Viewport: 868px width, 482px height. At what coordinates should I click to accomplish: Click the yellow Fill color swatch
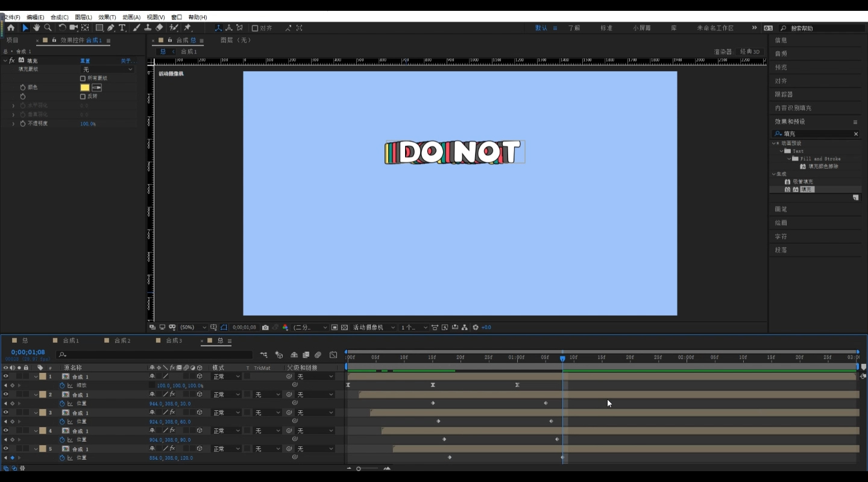(85, 87)
